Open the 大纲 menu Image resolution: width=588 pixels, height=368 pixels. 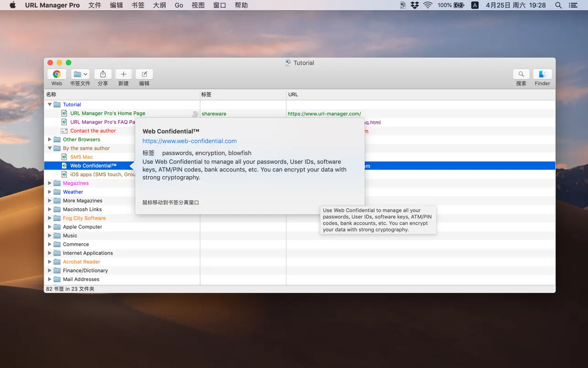[160, 5]
